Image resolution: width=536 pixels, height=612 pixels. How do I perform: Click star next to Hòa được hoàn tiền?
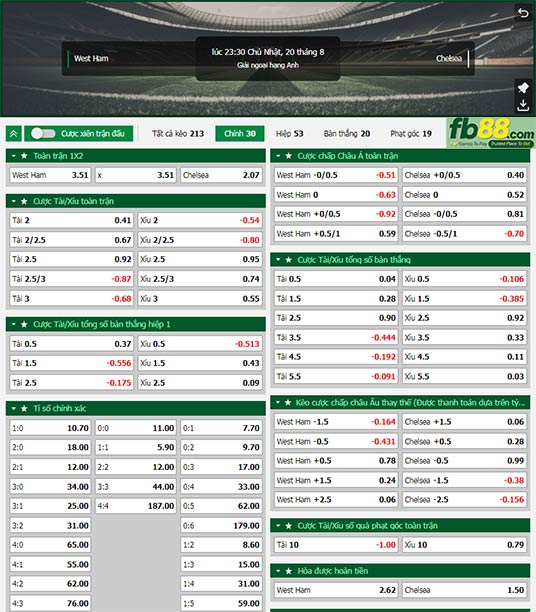[x=288, y=571]
